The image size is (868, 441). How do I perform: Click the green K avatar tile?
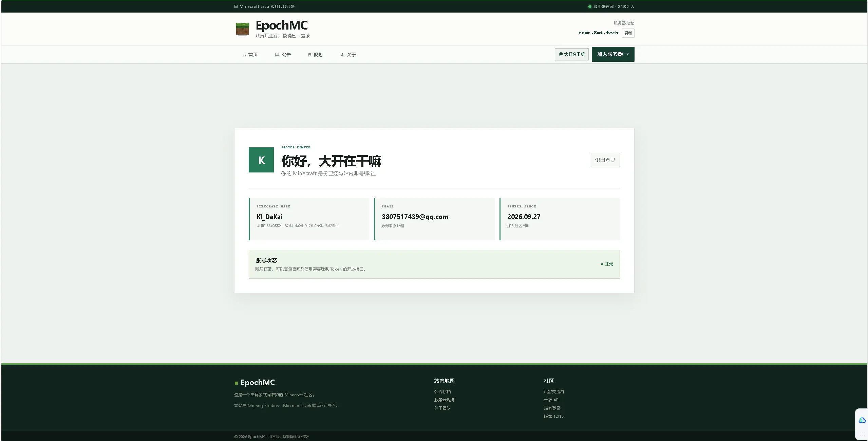coord(261,160)
